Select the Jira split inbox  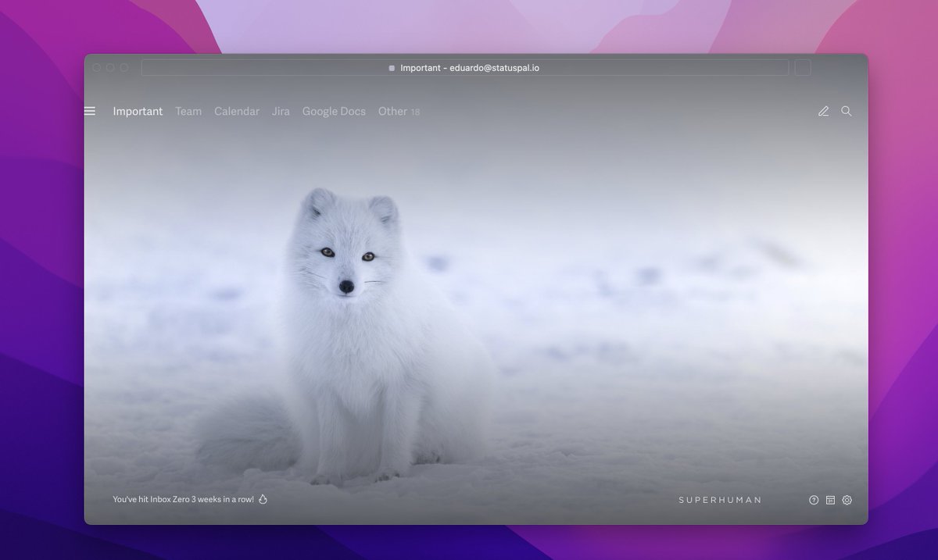(280, 111)
